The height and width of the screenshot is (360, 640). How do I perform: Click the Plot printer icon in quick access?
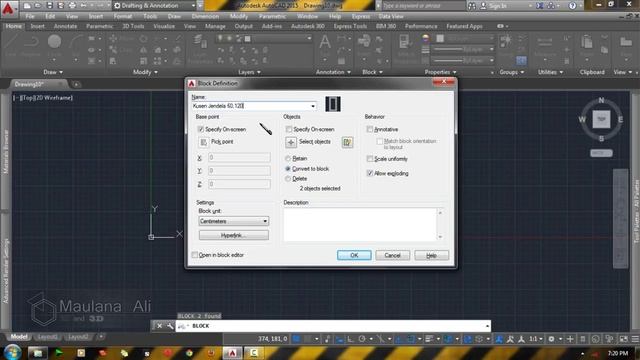(x=72, y=6)
